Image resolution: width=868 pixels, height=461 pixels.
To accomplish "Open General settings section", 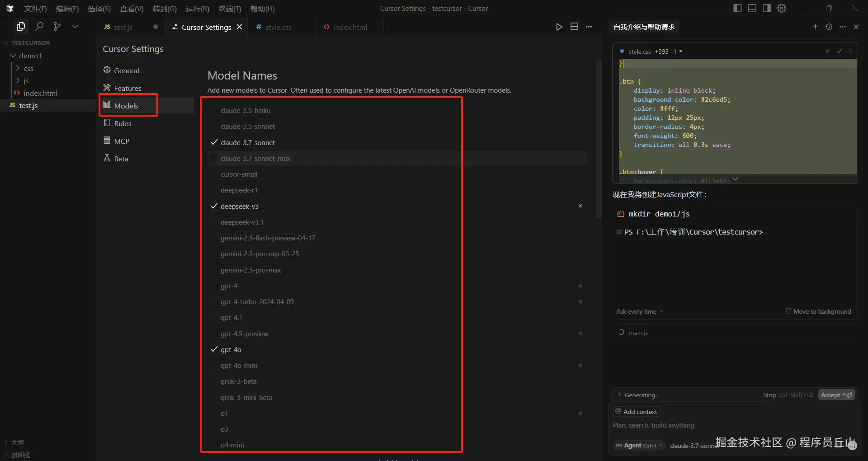I will [x=147, y=71].
